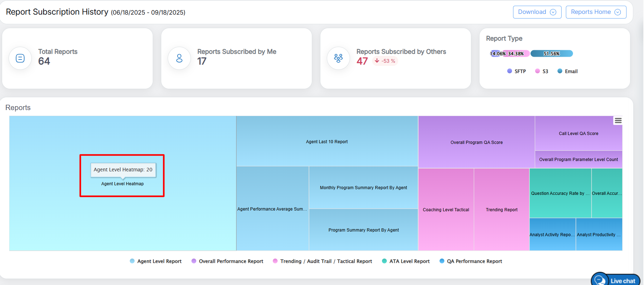Viewport: 644px width, 285px height.
Task: Toggle Overall Performance Report legend entry
Action: [x=227, y=261]
